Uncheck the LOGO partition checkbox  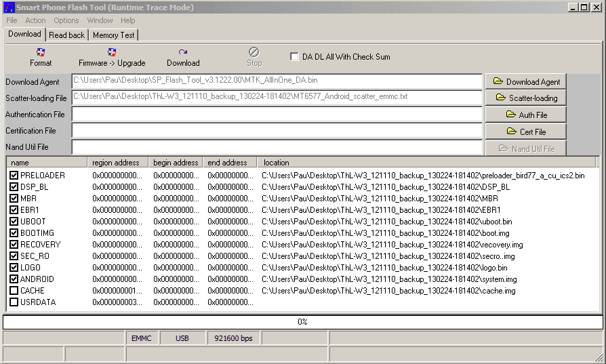tap(14, 268)
